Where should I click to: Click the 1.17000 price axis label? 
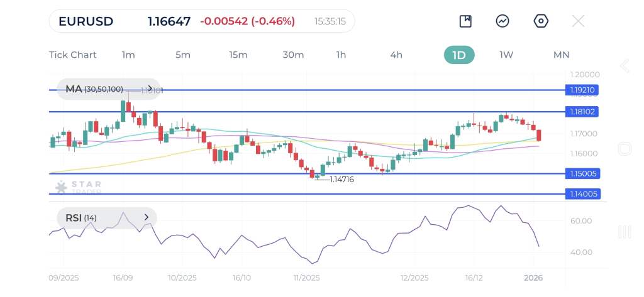click(x=582, y=134)
